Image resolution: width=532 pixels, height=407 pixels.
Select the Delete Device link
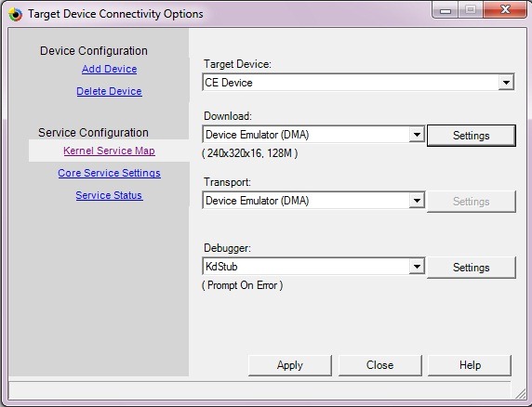[109, 91]
